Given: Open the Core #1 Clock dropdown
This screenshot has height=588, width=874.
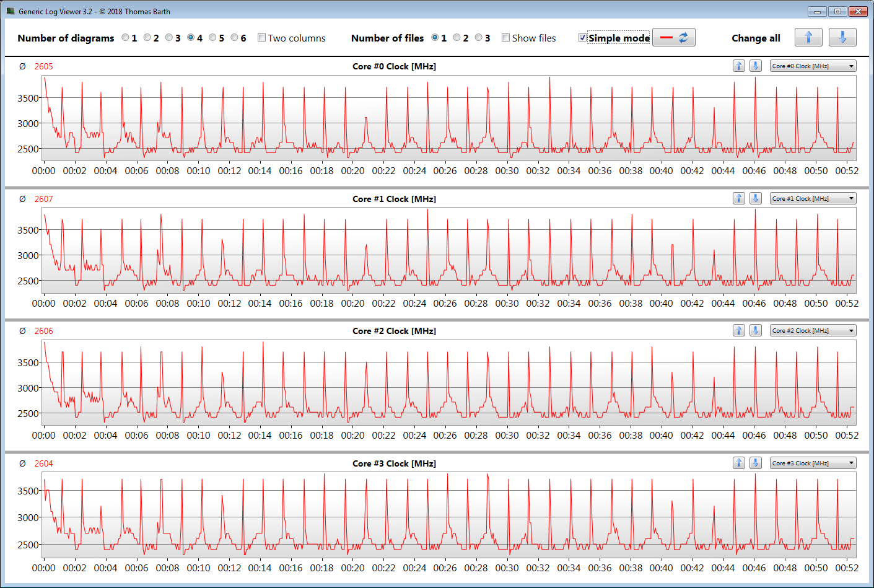Looking at the screenshot, I should coord(813,199).
